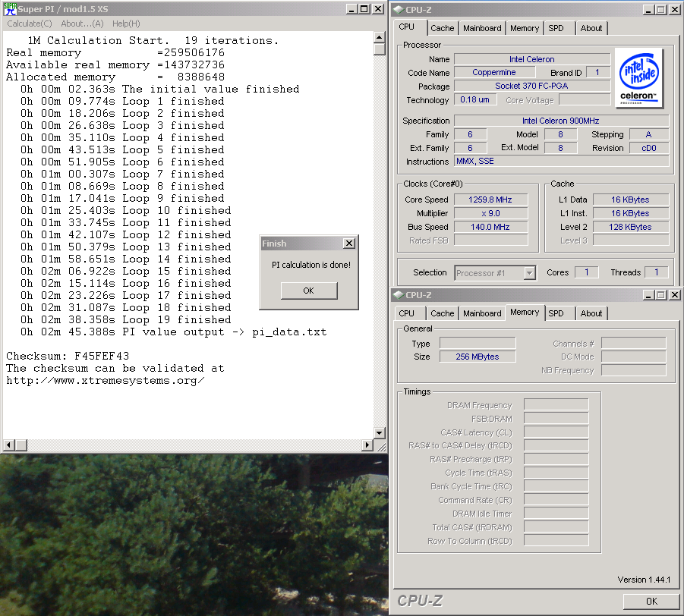Click 'The initial value finished' line

click(x=159, y=90)
